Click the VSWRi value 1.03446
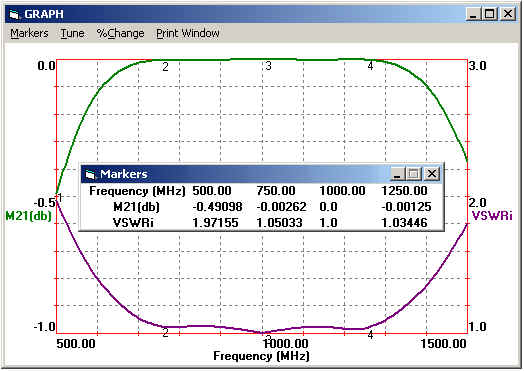This screenshot has height=371, width=524. [x=404, y=223]
